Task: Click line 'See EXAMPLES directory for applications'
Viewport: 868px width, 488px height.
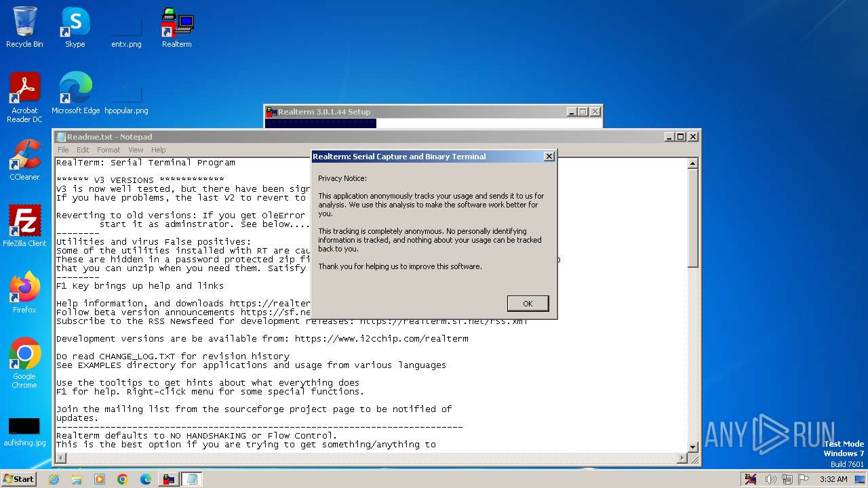Action: (251, 365)
